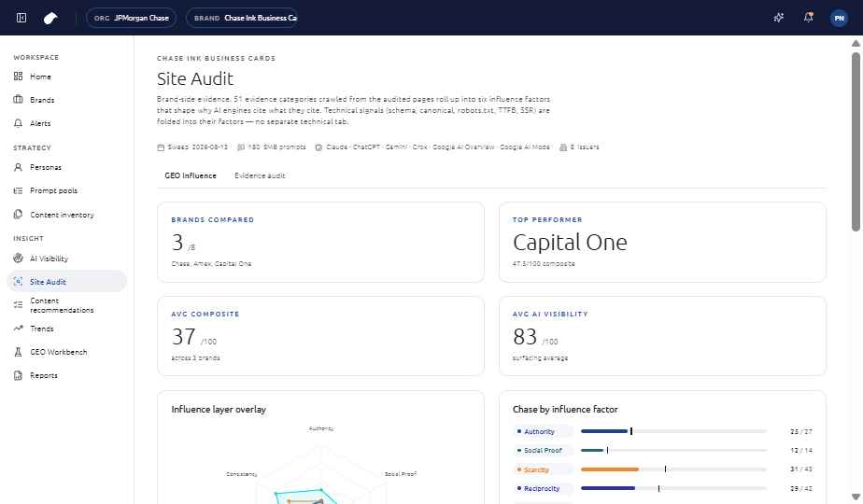
Task: Open Trends label in sidebar
Action: [42, 329]
